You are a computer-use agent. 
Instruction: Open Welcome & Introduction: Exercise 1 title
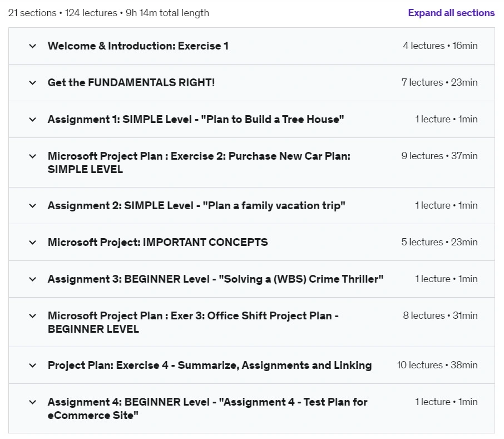pos(138,46)
